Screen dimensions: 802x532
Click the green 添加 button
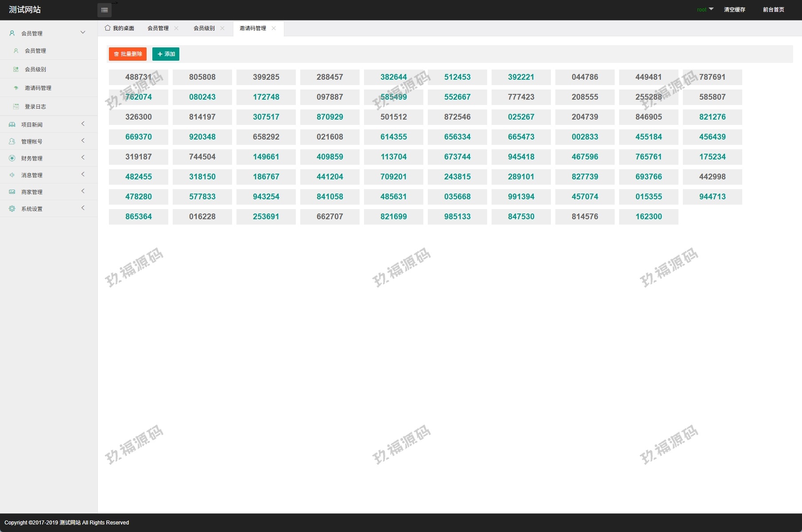(166, 54)
